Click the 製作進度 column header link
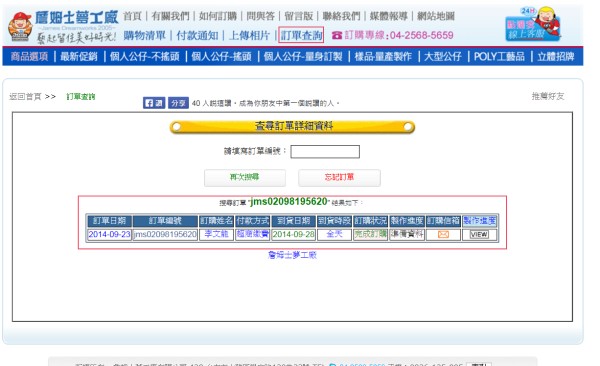 point(479,221)
